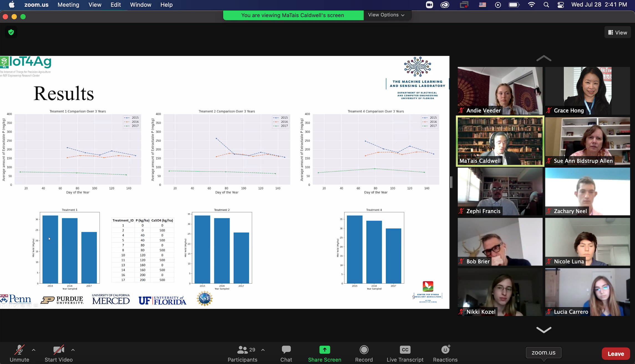Click the Treatment 1 bar chart
This screenshot has height=364, width=635.
coord(67,249)
